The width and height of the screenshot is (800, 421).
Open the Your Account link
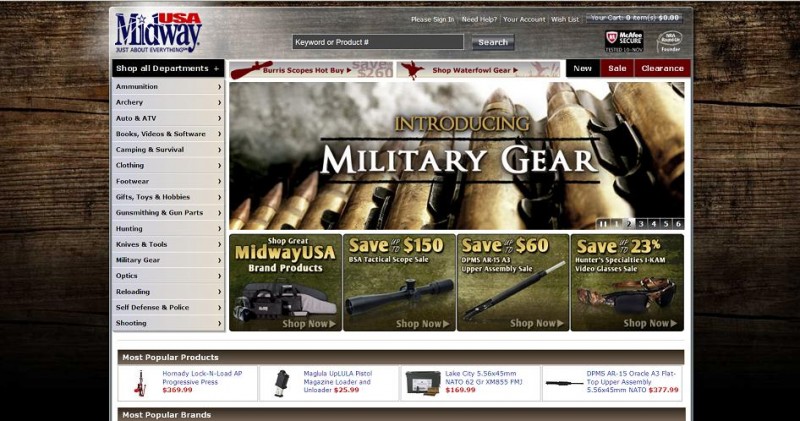[x=524, y=19]
